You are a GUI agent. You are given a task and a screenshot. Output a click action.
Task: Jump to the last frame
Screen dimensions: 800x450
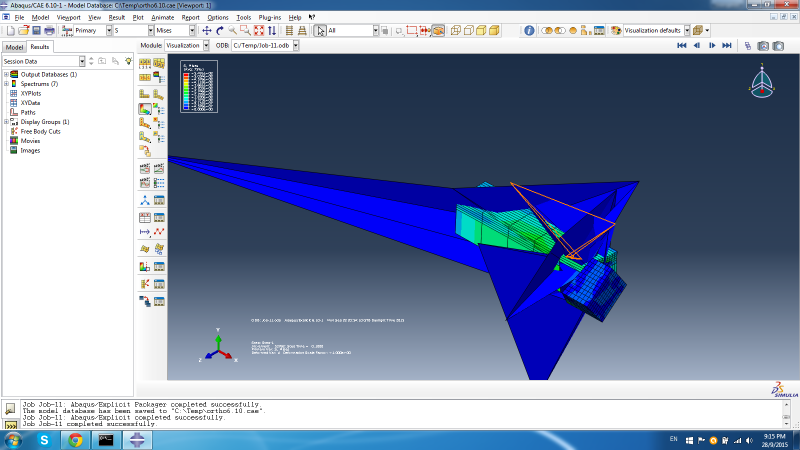click(x=727, y=46)
